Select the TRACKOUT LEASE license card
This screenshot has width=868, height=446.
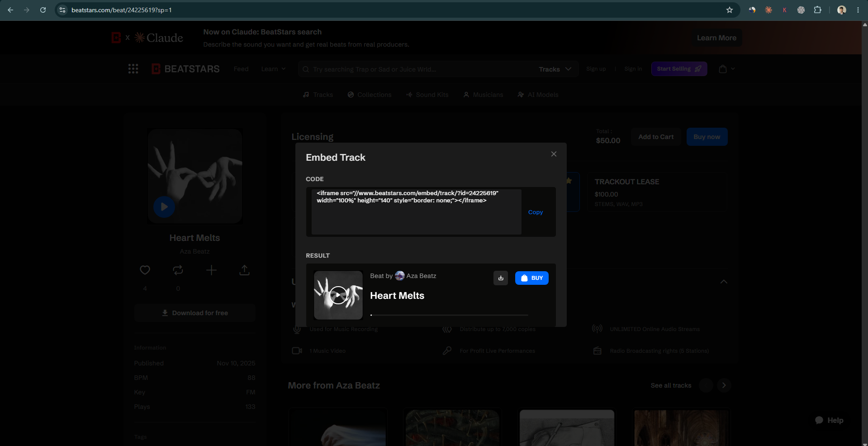(x=658, y=192)
